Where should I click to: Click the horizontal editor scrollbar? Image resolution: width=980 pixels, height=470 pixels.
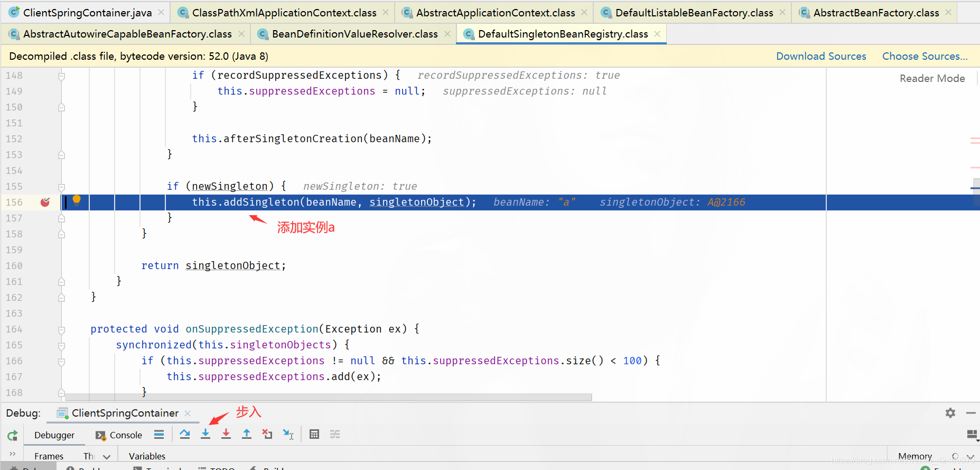[328, 397]
